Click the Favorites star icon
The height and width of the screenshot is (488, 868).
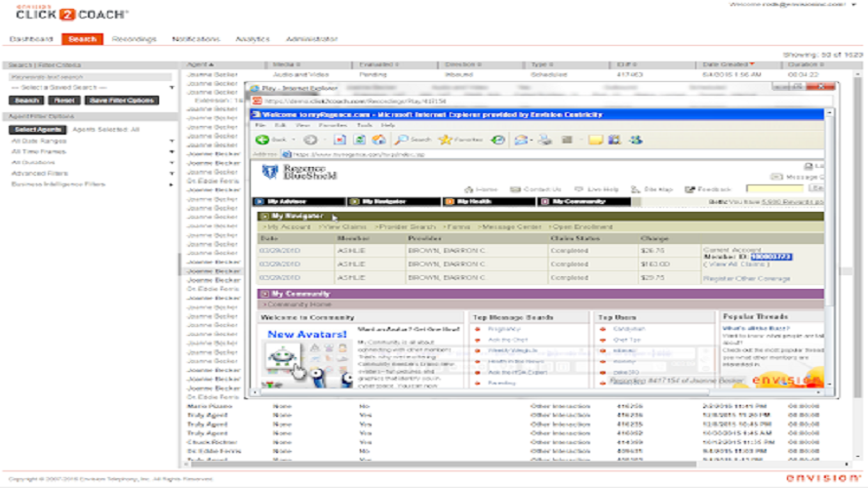445,140
